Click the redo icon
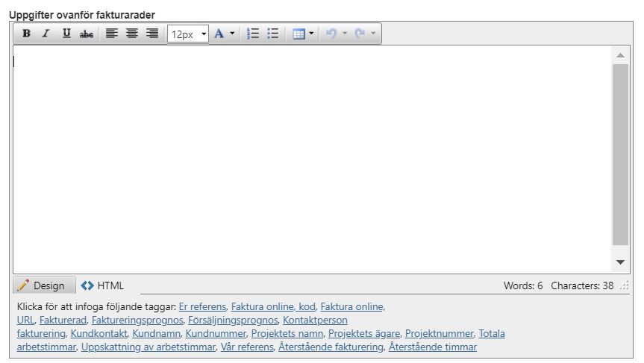This screenshot has height=363, width=644. click(x=360, y=34)
